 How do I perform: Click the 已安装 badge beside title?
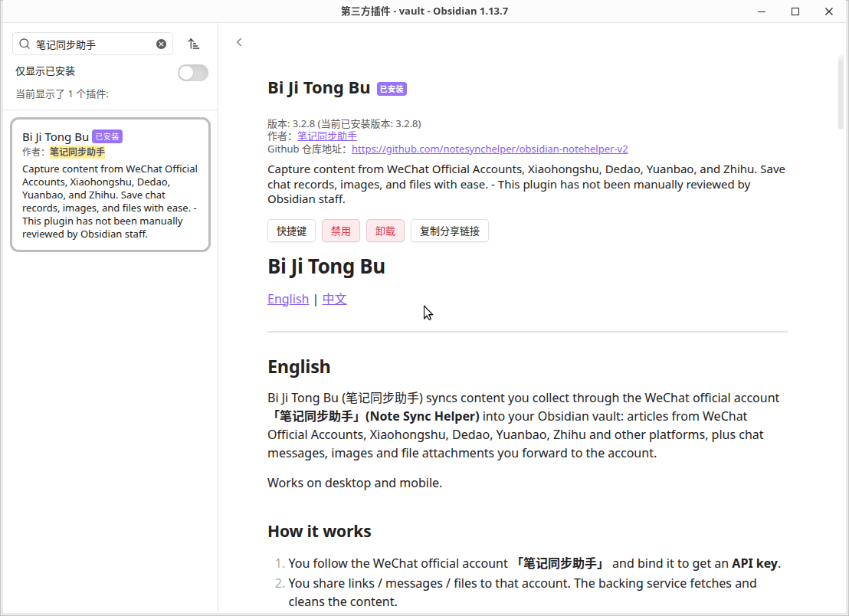[x=392, y=89]
